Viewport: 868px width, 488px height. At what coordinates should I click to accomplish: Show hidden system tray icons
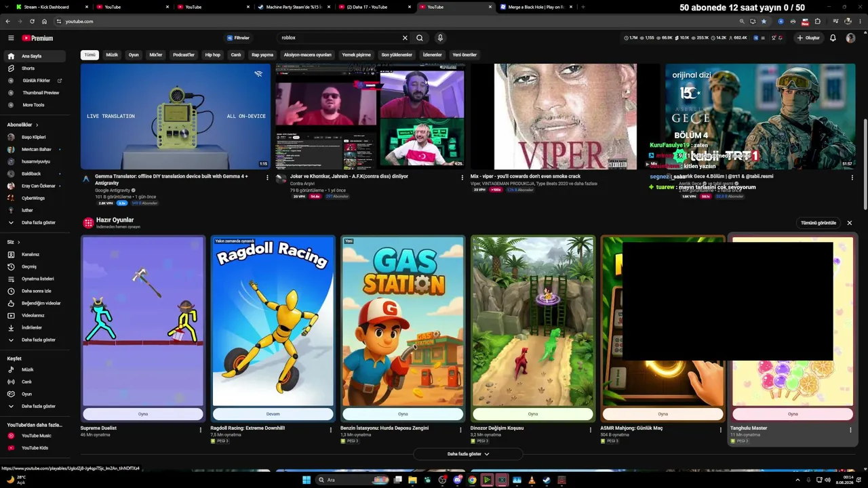coord(797,480)
